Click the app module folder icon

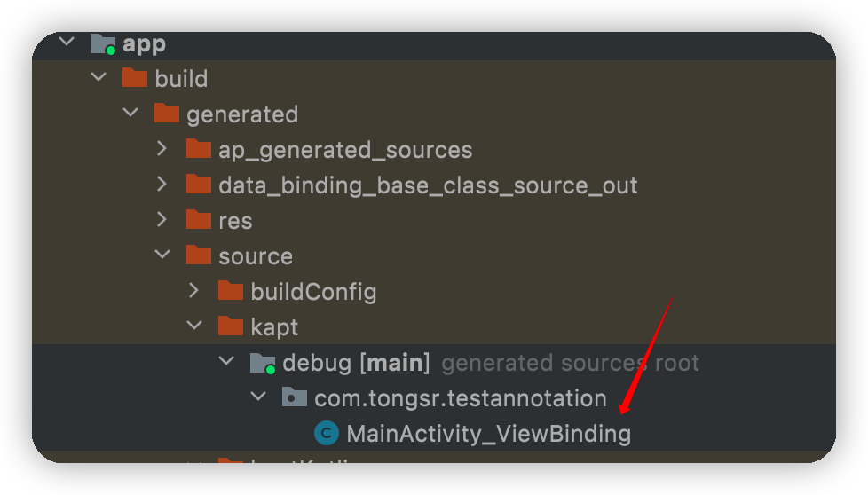103,43
